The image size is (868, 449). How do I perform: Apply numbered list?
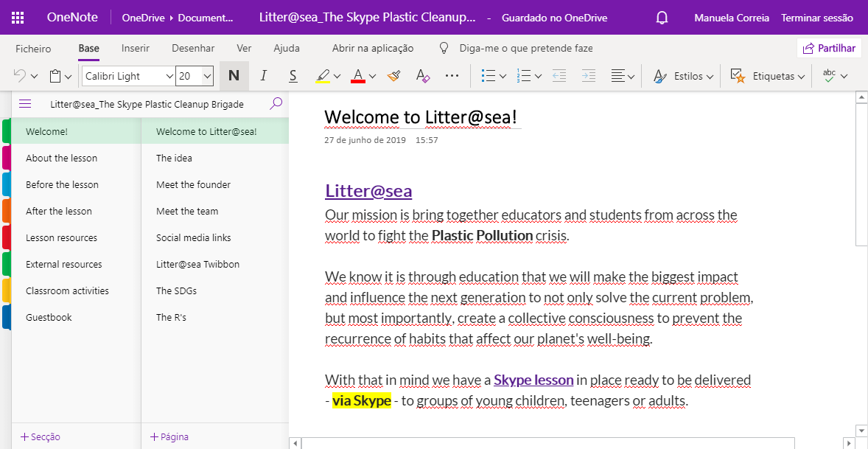click(x=523, y=76)
